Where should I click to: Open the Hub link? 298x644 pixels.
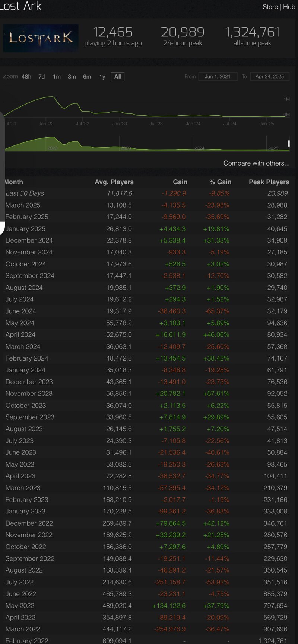click(x=289, y=7)
